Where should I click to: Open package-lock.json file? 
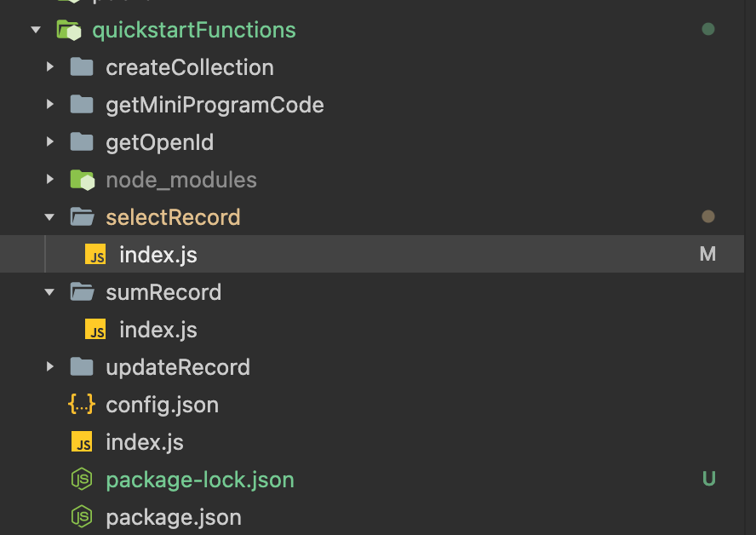(x=200, y=480)
